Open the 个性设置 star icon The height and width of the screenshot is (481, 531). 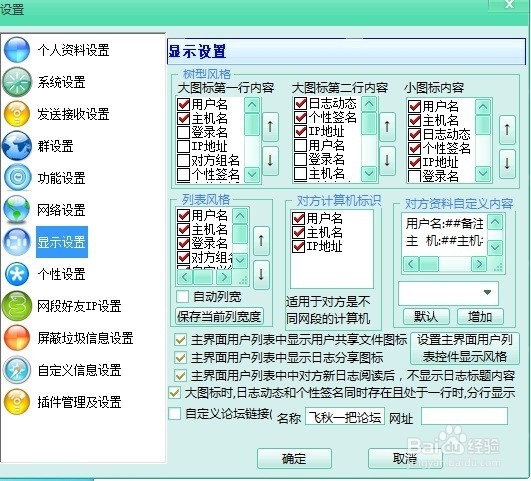[x=17, y=274]
